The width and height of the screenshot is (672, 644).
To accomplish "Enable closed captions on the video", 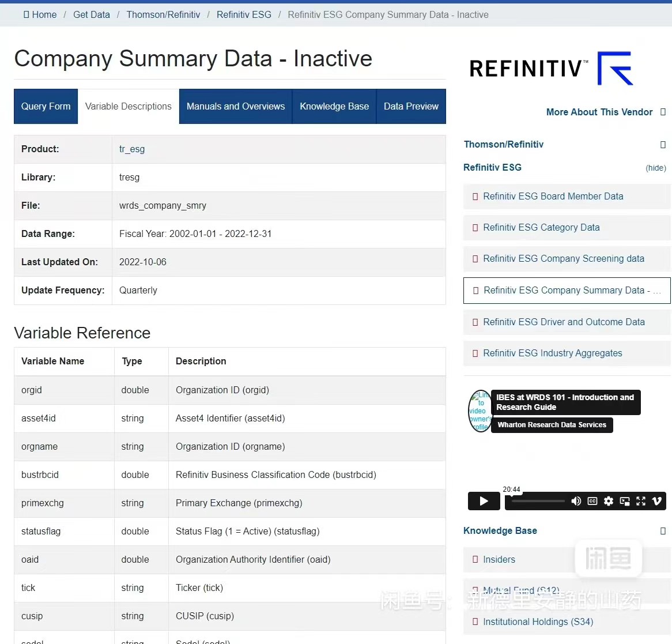I will [x=592, y=501].
